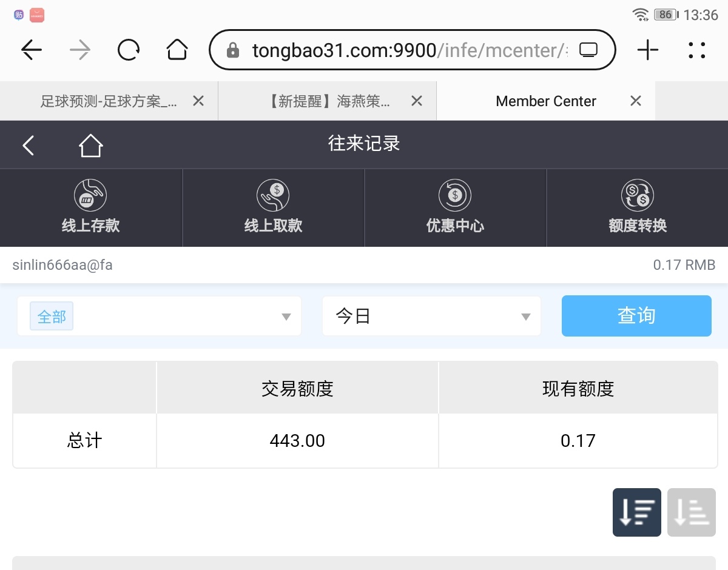Expand the 今日 date dropdown
Viewport: 728px width, 570px height.
(431, 317)
